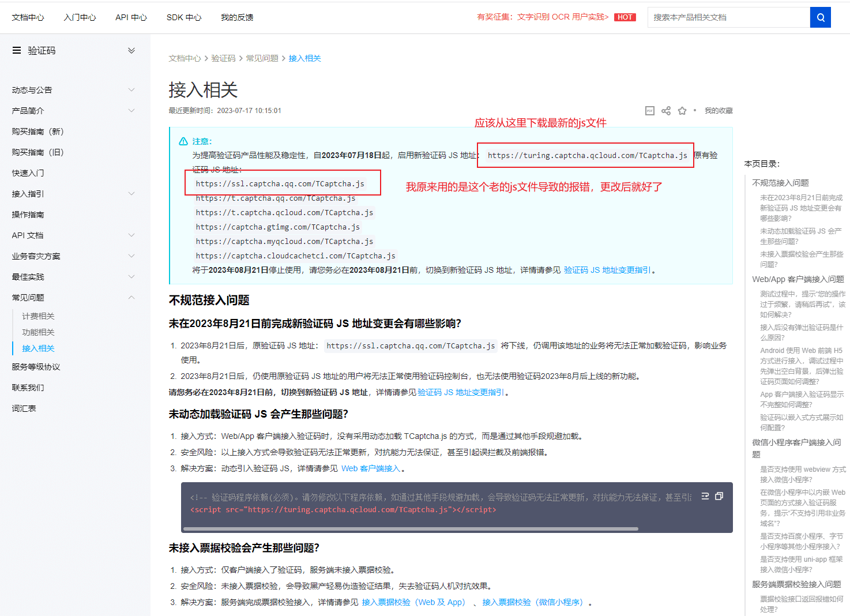Click https://captcha.gtimg.com/TCaptcha.js URL text
Image resolution: width=850 pixels, height=616 pixels.
pos(277,227)
